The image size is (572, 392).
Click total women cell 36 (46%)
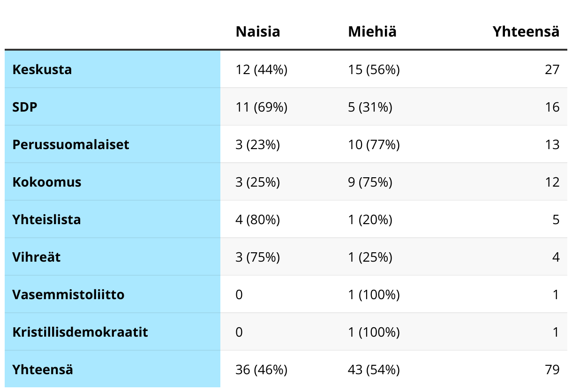tap(261, 369)
